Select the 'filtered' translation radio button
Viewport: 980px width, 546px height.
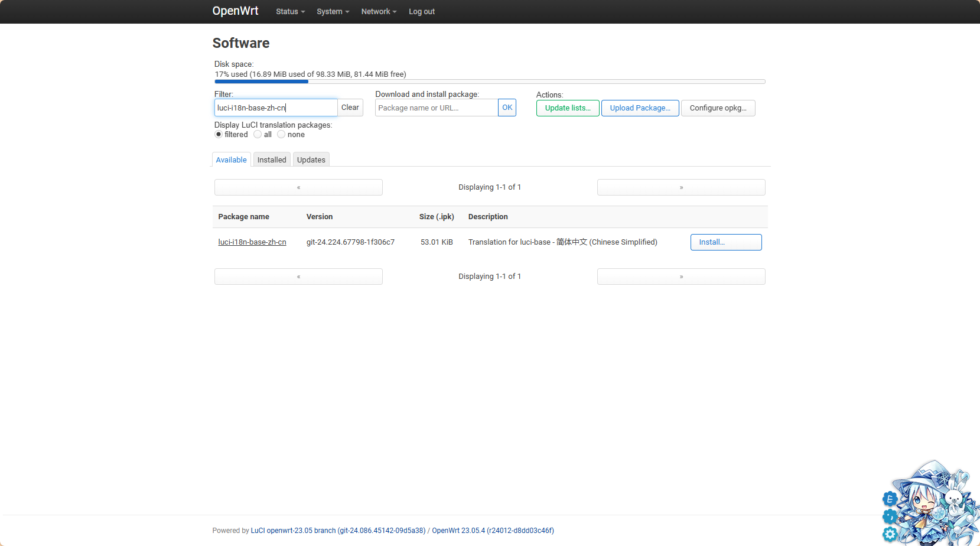click(219, 135)
